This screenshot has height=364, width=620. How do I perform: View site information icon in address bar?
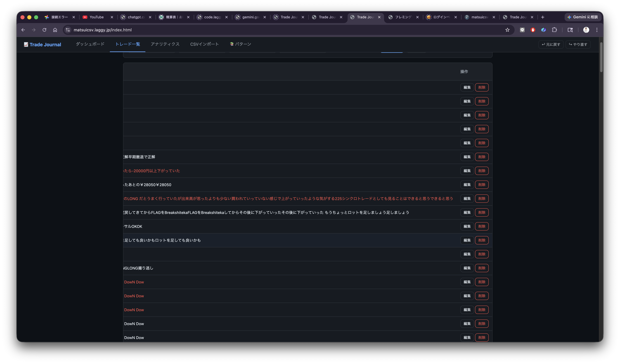point(68,30)
